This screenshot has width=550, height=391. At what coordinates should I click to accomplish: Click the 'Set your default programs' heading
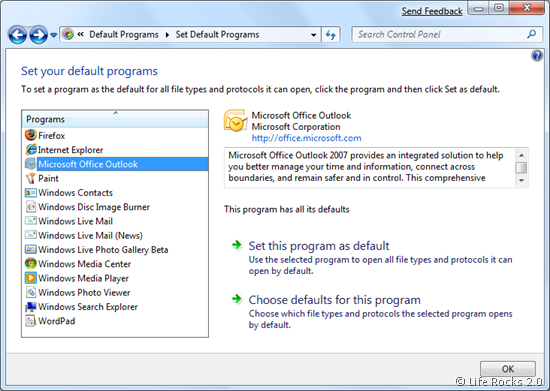[x=89, y=71]
